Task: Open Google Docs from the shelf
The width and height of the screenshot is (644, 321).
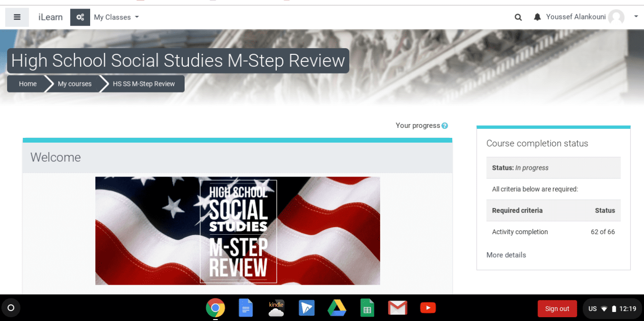Action: point(245,308)
